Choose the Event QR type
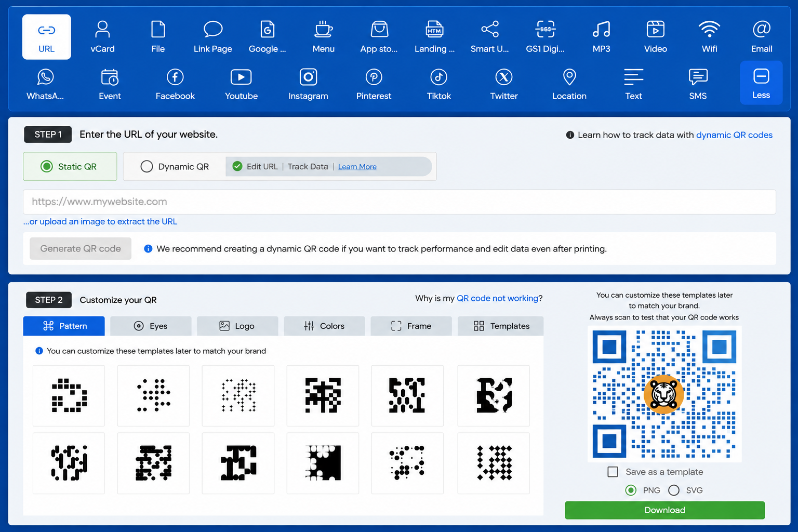This screenshot has width=798, height=532. pos(110,84)
